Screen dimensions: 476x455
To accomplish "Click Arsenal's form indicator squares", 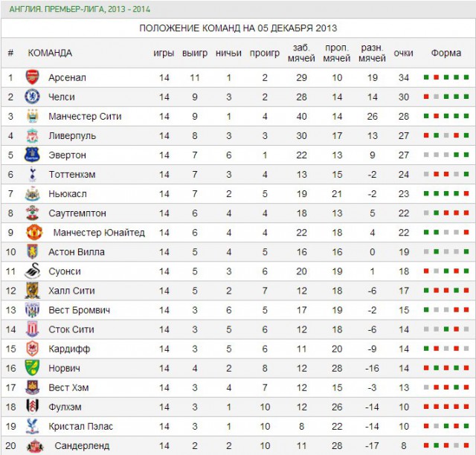I will [x=446, y=77].
